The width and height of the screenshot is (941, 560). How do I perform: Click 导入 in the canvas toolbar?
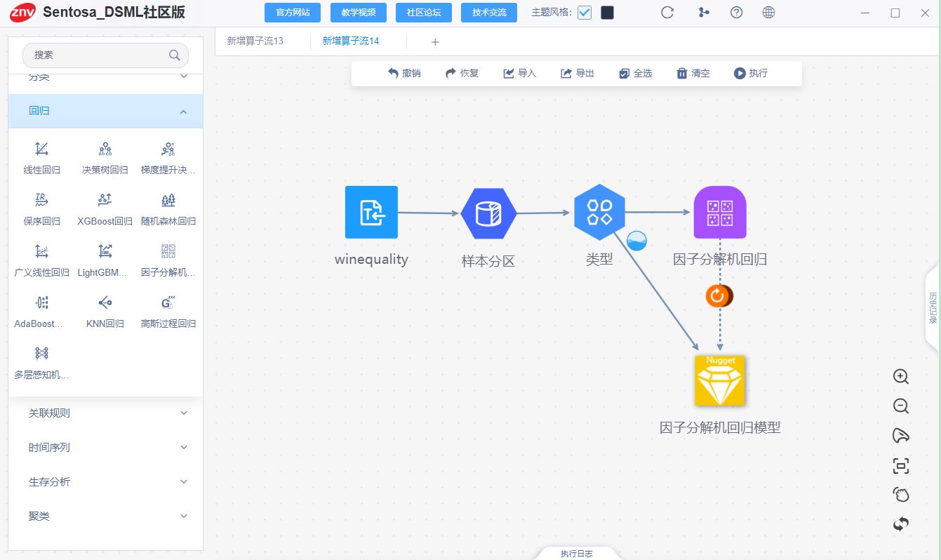pyautogui.click(x=519, y=73)
